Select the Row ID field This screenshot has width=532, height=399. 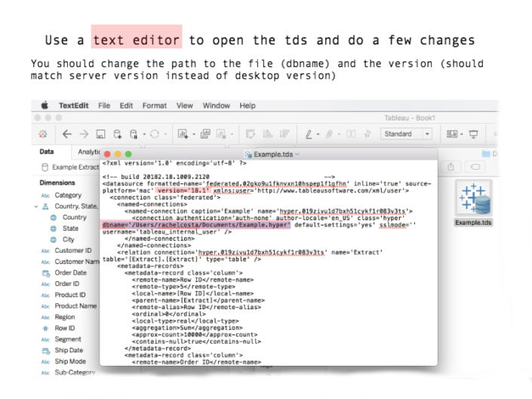coord(65,328)
